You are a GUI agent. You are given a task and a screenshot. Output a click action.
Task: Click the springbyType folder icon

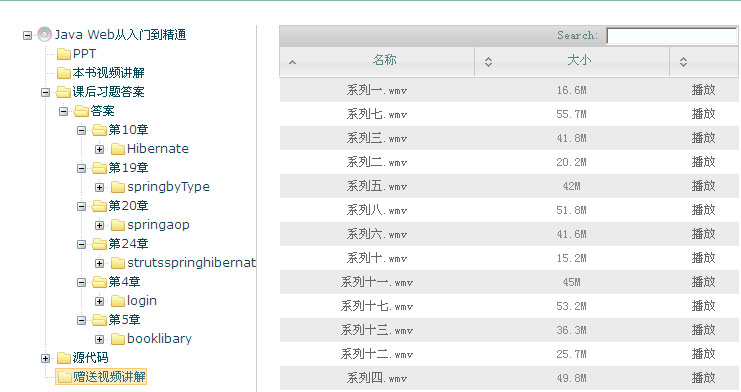(118, 187)
